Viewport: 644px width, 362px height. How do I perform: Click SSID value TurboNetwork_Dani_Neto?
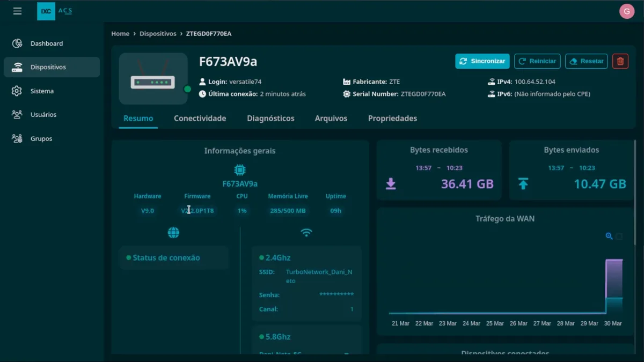[x=319, y=276]
